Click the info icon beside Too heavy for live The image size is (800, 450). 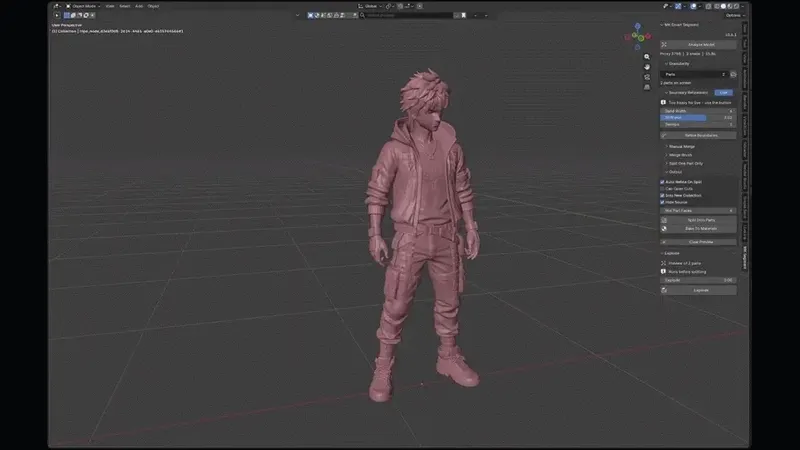click(x=663, y=103)
